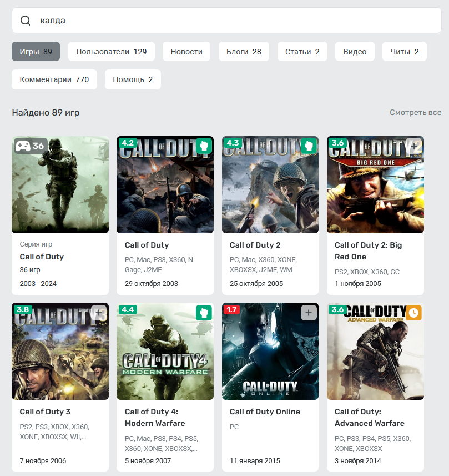Click the Смотреть все link

[x=415, y=112]
